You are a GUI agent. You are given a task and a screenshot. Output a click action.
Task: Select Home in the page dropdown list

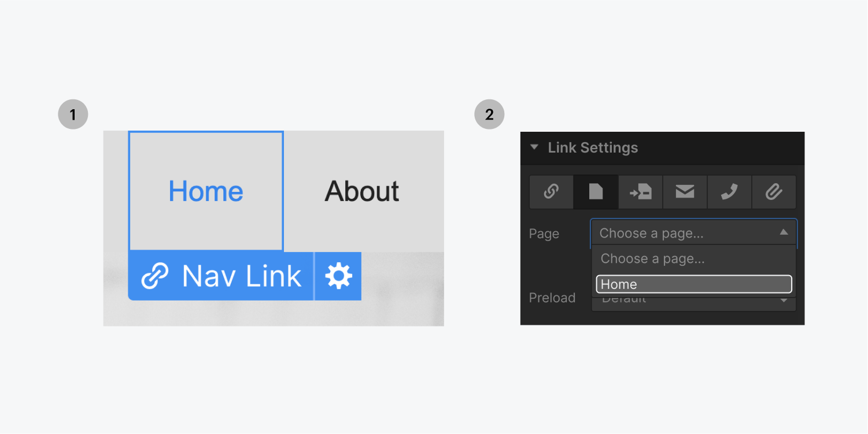[x=693, y=284]
